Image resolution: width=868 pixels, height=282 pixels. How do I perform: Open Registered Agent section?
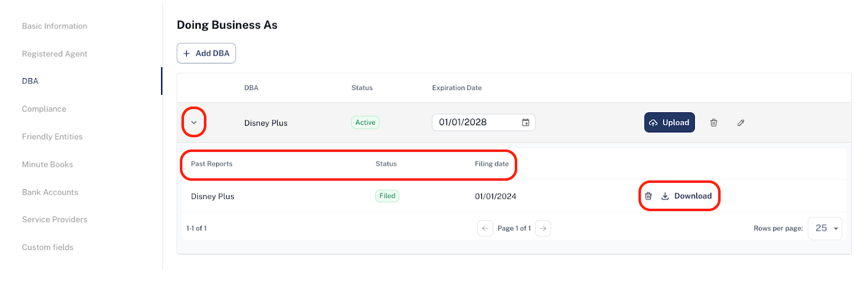(x=54, y=54)
